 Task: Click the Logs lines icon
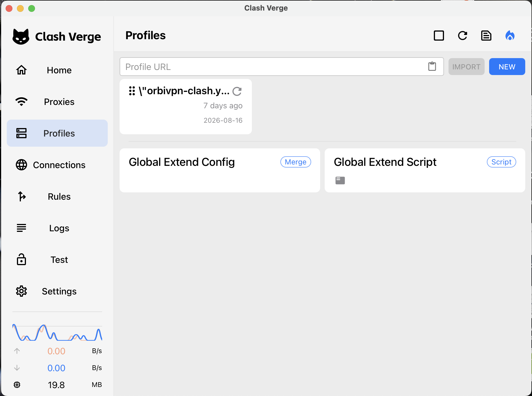[21, 228]
